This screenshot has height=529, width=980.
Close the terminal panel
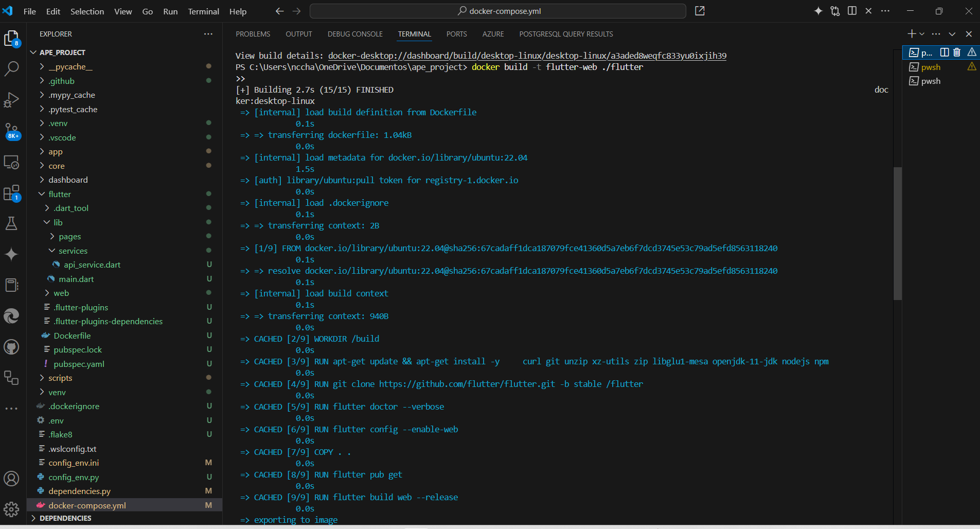tap(969, 34)
